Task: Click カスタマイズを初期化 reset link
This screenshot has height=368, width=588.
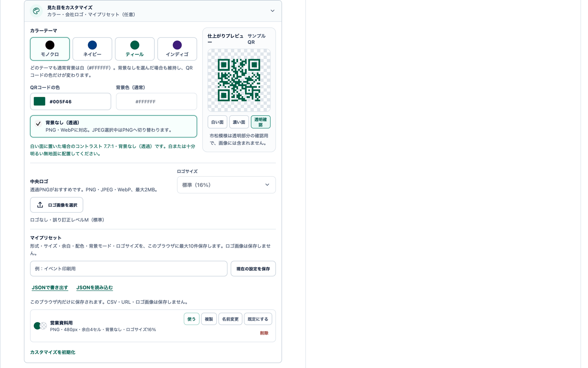Action: (53, 352)
